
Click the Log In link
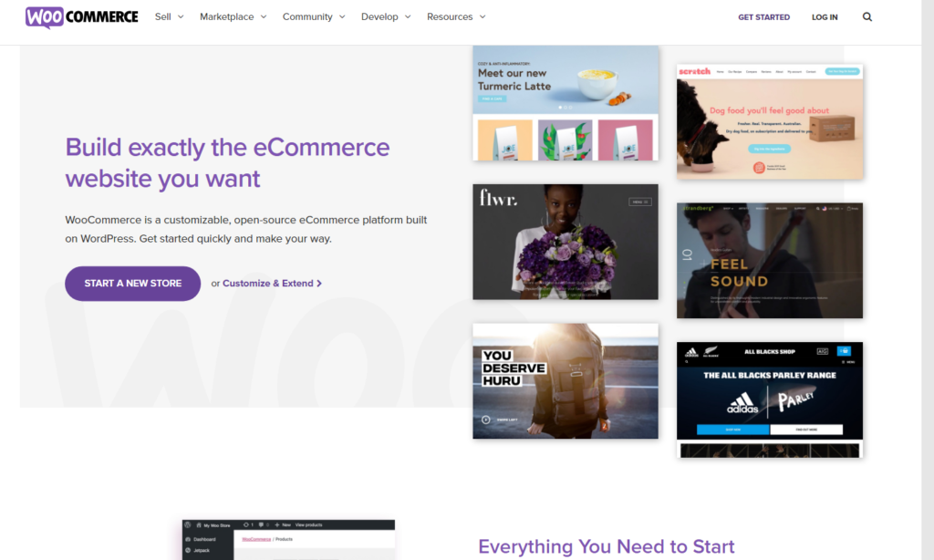tap(825, 17)
